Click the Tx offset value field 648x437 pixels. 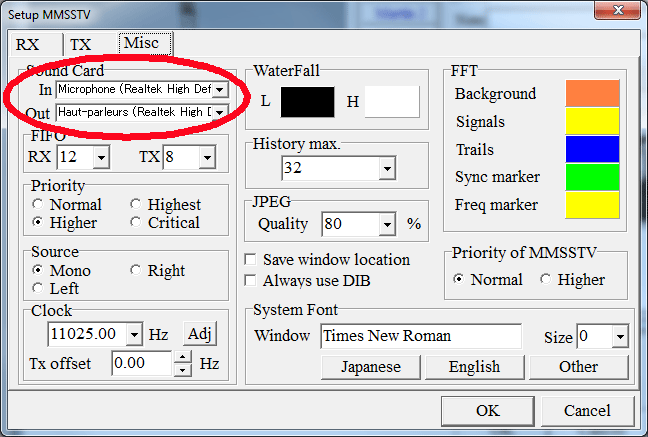(142, 363)
